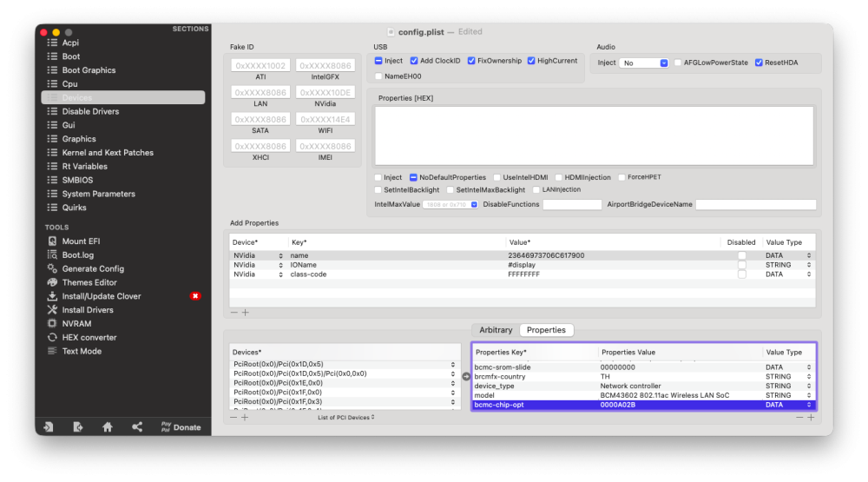Click the ATI Fake ID field

point(260,65)
